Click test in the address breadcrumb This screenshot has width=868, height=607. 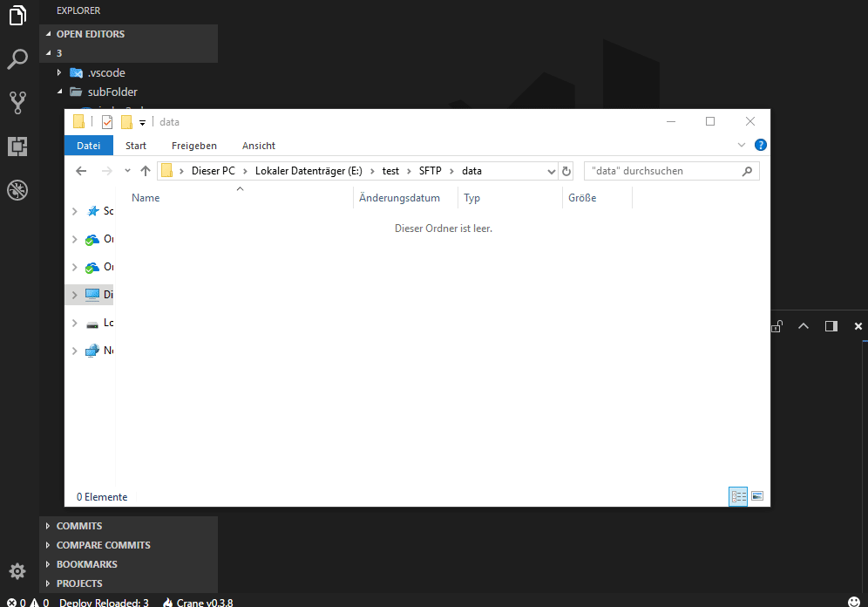click(x=390, y=171)
